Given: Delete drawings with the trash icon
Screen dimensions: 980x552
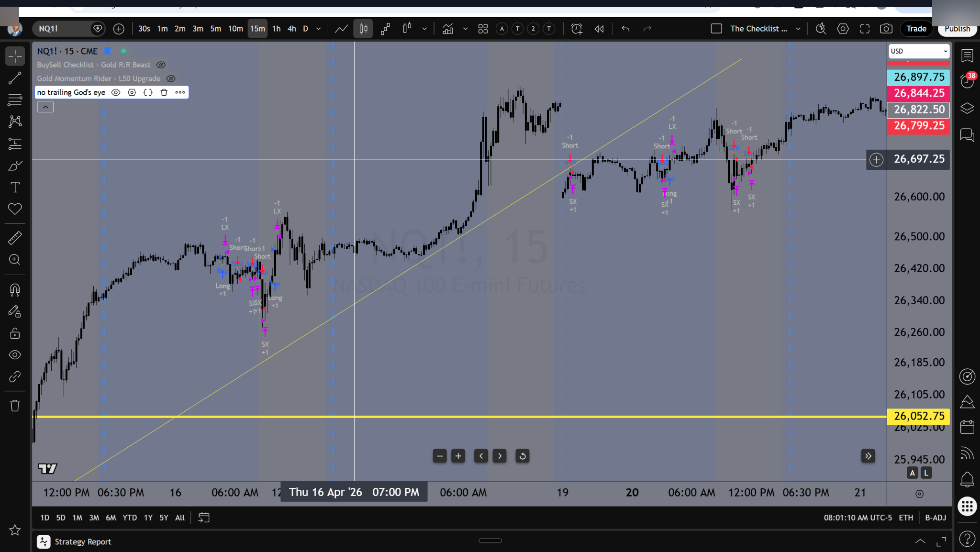Looking at the screenshot, I should click(x=15, y=405).
